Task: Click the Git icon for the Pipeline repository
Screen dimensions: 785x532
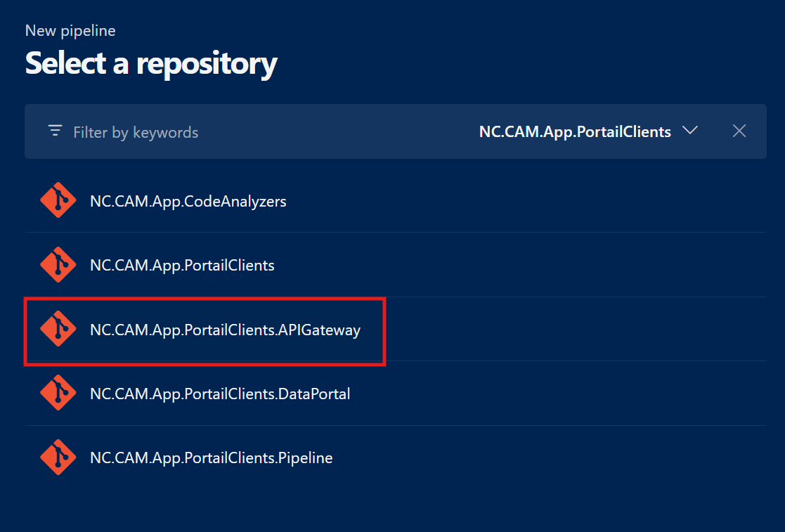Action: (58, 458)
